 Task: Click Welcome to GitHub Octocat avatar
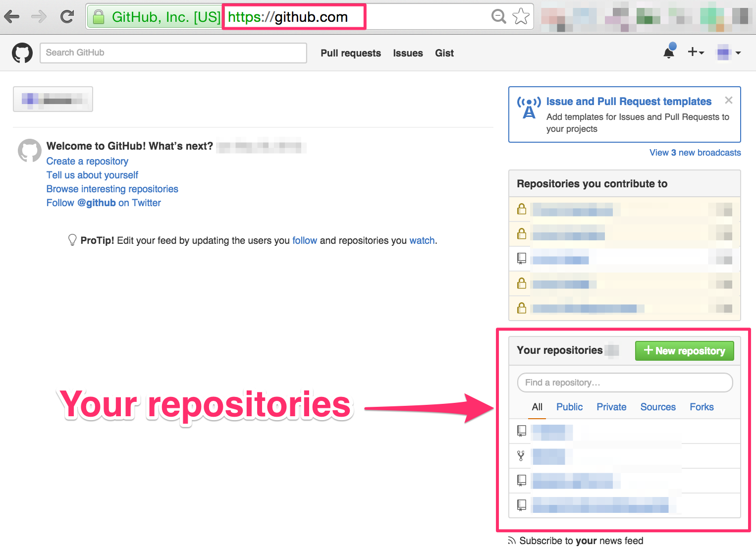point(29,150)
